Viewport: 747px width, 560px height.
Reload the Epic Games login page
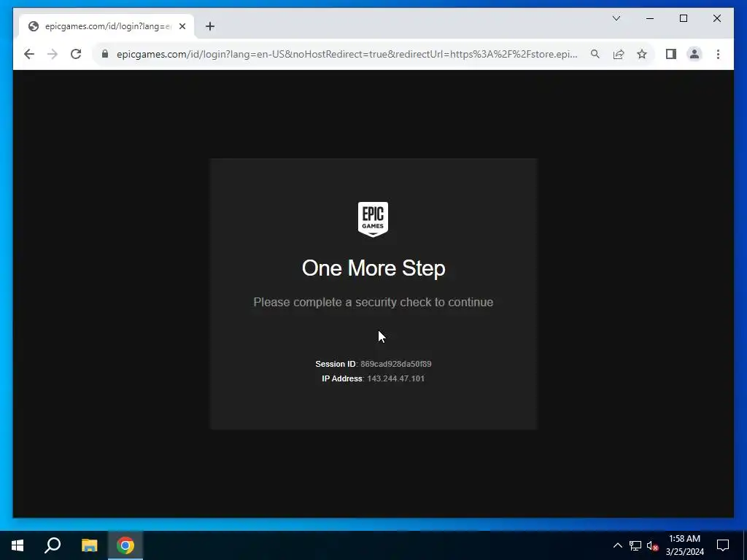(76, 54)
